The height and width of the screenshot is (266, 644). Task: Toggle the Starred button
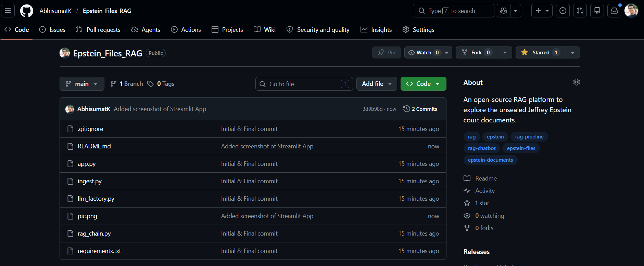coord(541,53)
